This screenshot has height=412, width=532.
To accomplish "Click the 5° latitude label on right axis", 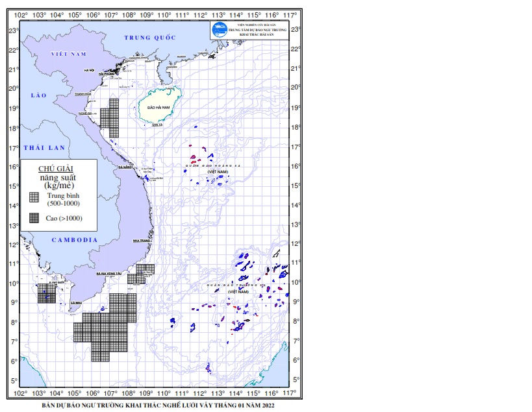I will coord(296,380).
